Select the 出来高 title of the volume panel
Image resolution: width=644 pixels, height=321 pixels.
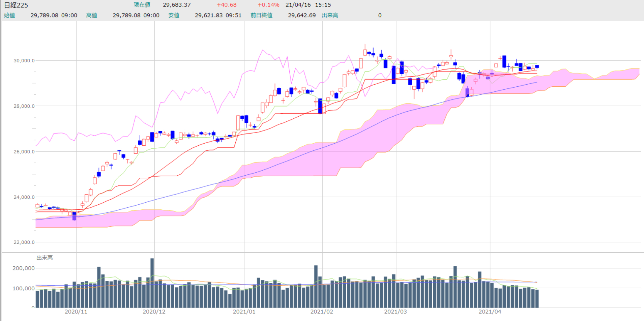point(45,258)
